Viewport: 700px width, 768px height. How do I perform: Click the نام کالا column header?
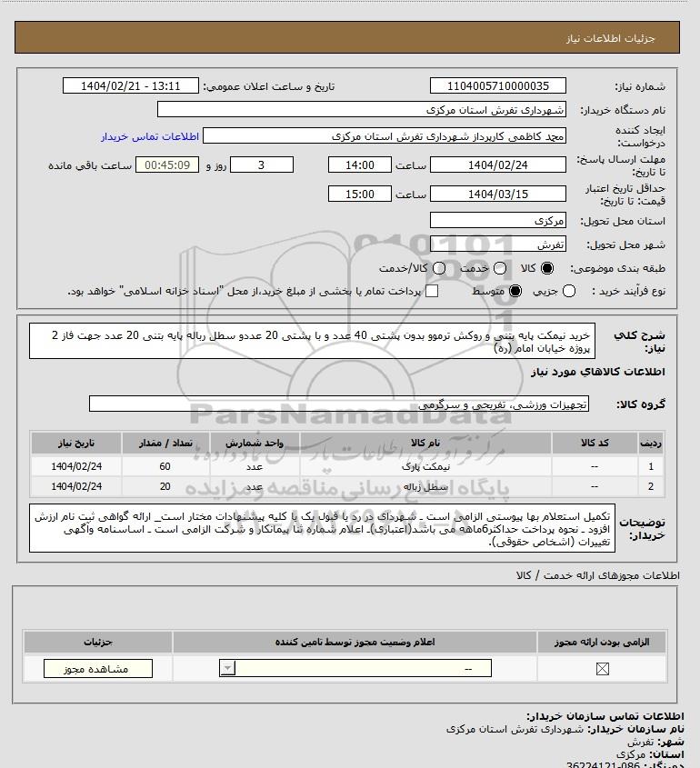[425, 443]
